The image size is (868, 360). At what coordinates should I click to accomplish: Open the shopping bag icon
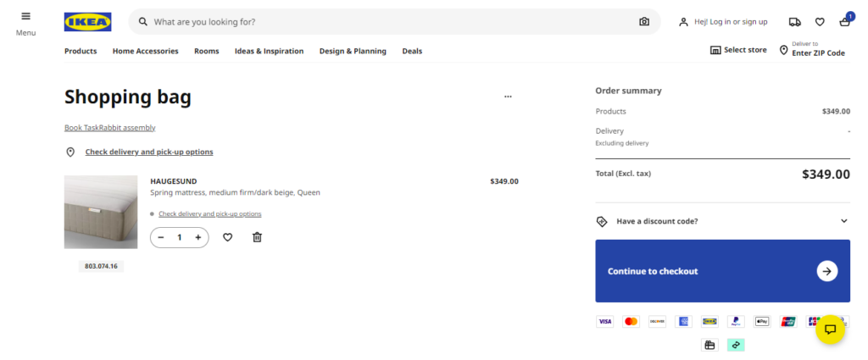click(845, 22)
